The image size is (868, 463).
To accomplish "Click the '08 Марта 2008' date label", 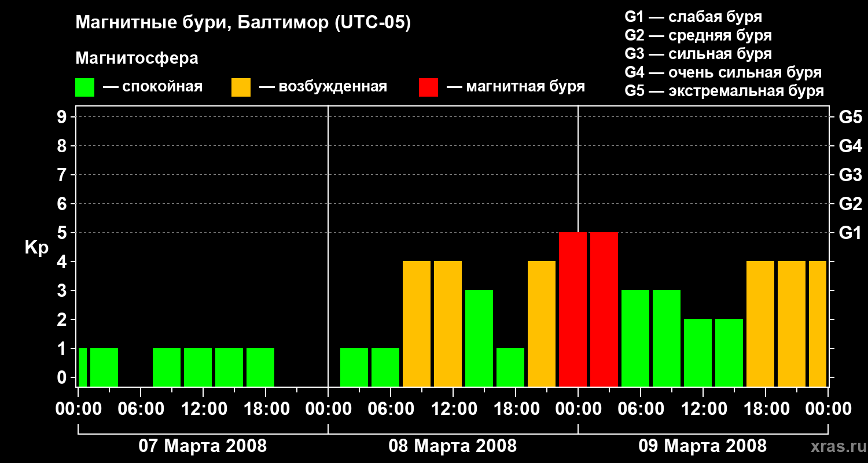I will (453, 446).
